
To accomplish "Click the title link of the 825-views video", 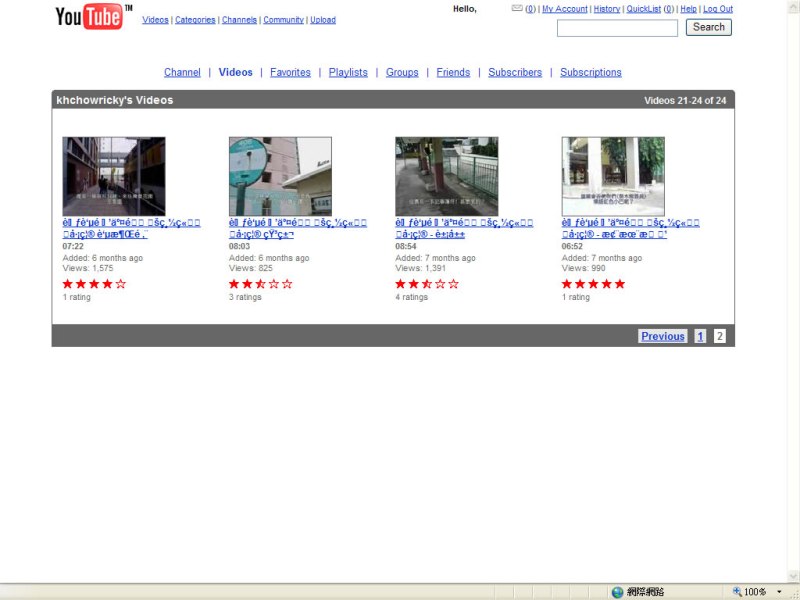I will pyautogui.click(x=297, y=229).
